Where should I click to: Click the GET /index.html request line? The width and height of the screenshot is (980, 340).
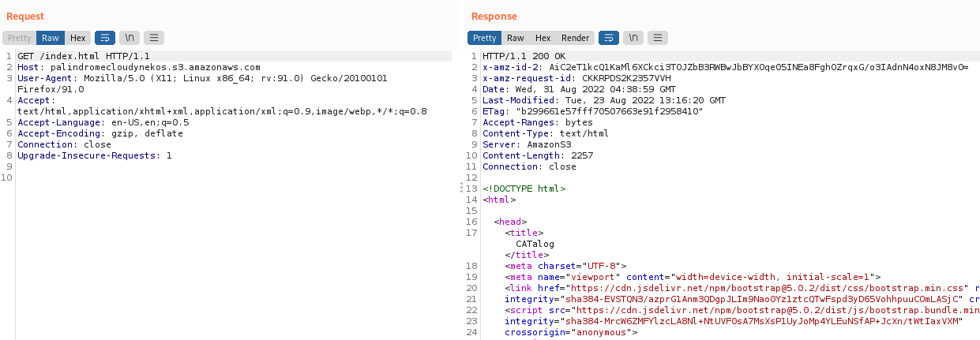(83, 57)
